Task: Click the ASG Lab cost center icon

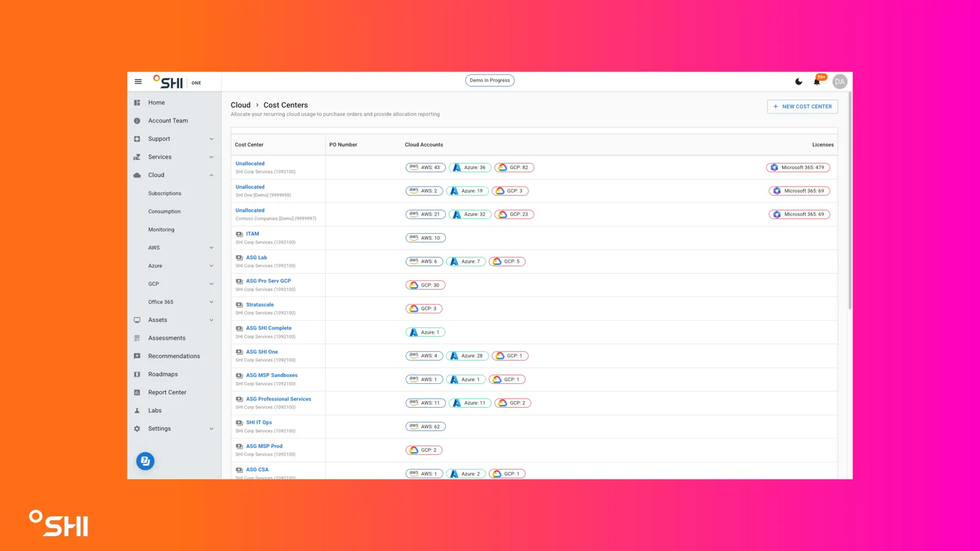Action: (239, 258)
